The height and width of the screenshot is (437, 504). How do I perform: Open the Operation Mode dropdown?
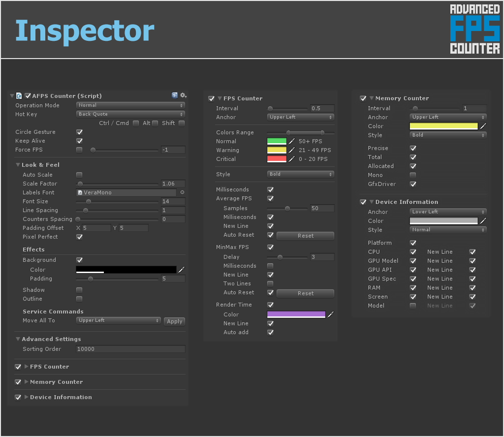click(x=130, y=105)
